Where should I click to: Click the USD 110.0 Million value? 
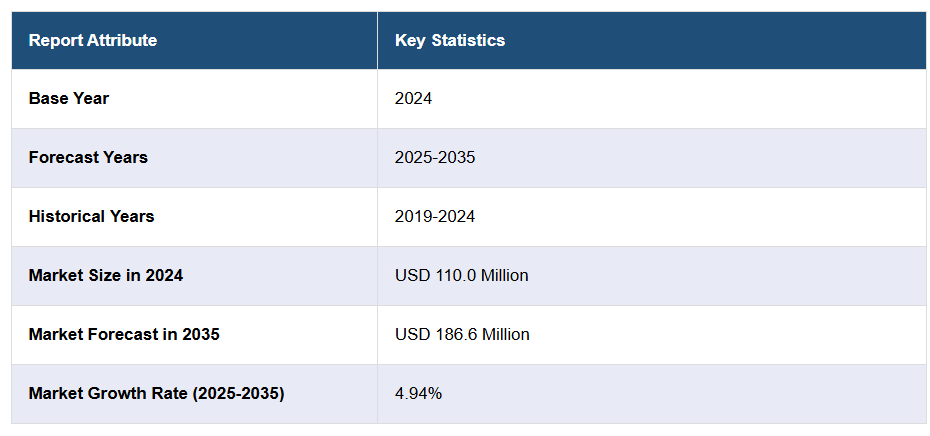[462, 276]
